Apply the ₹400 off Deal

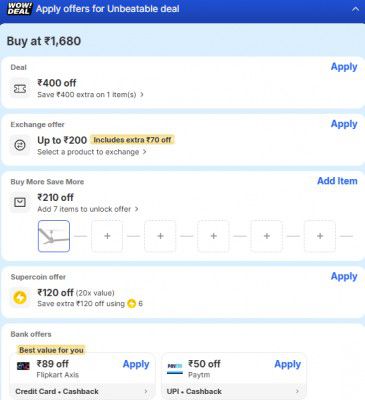tap(344, 67)
